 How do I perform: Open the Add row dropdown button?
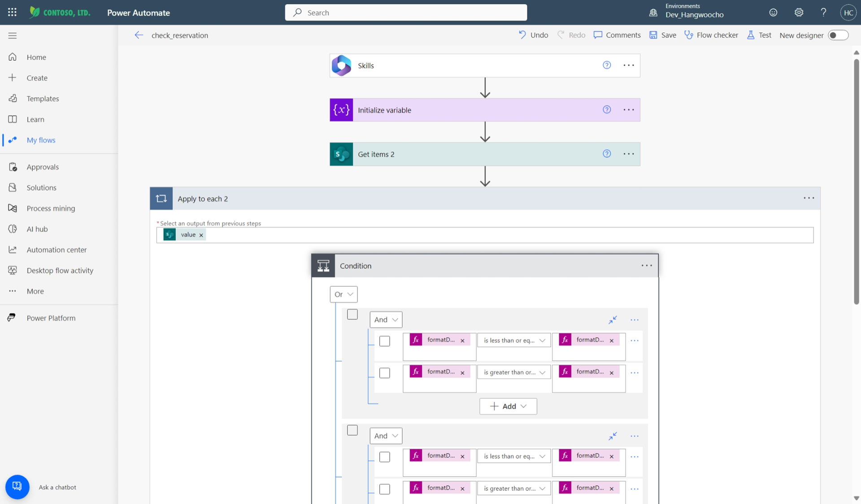(508, 406)
